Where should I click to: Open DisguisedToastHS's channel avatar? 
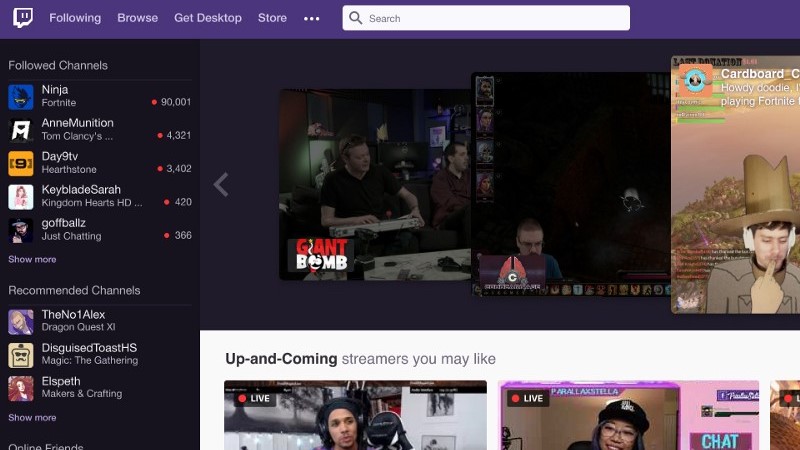point(21,355)
